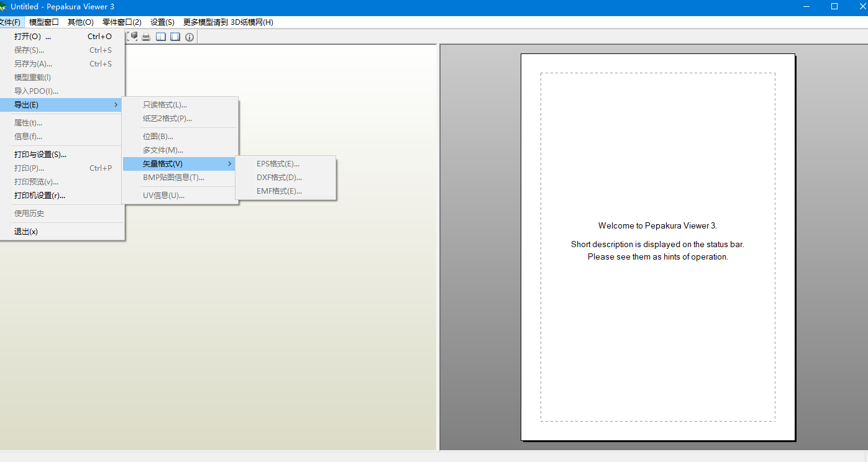Choose DXF格式(D)... vector format

click(x=286, y=178)
